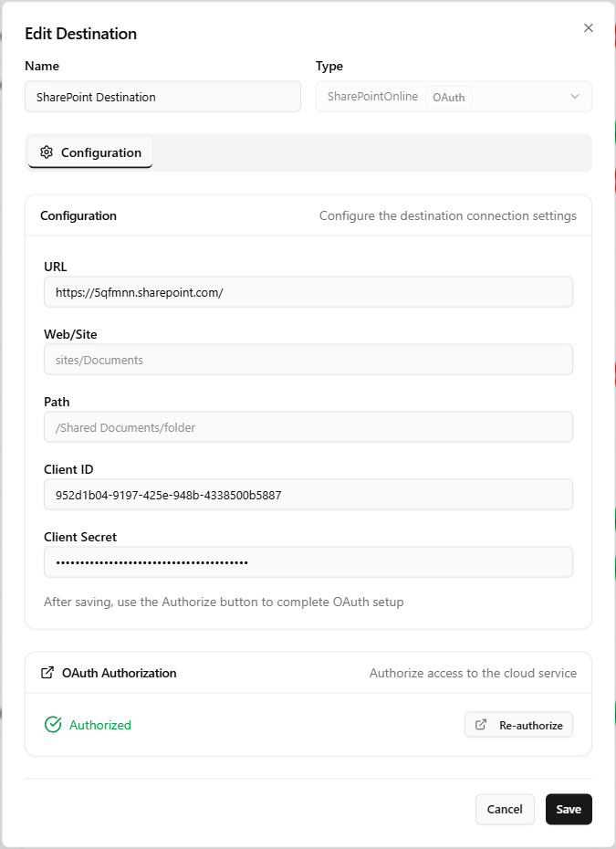
Task: Click the Re-authorize button
Action: tap(518, 725)
